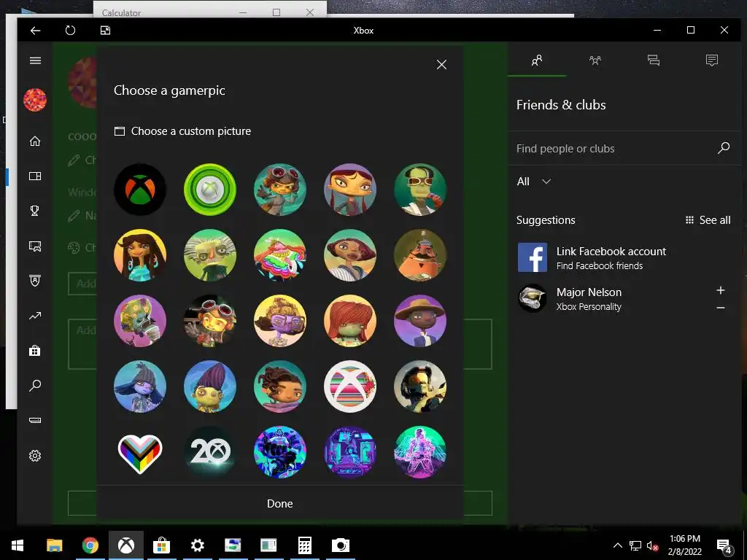Go to Home in the Xbox sidebar

35,141
